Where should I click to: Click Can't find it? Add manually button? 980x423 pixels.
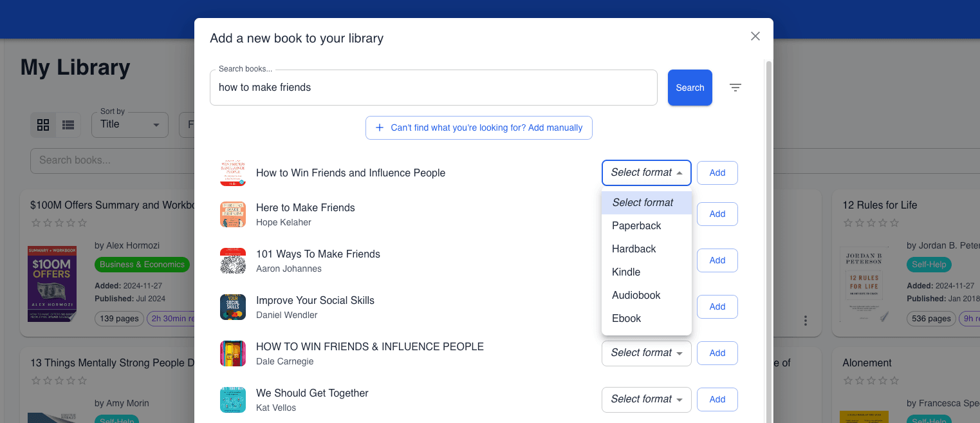tap(479, 127)
